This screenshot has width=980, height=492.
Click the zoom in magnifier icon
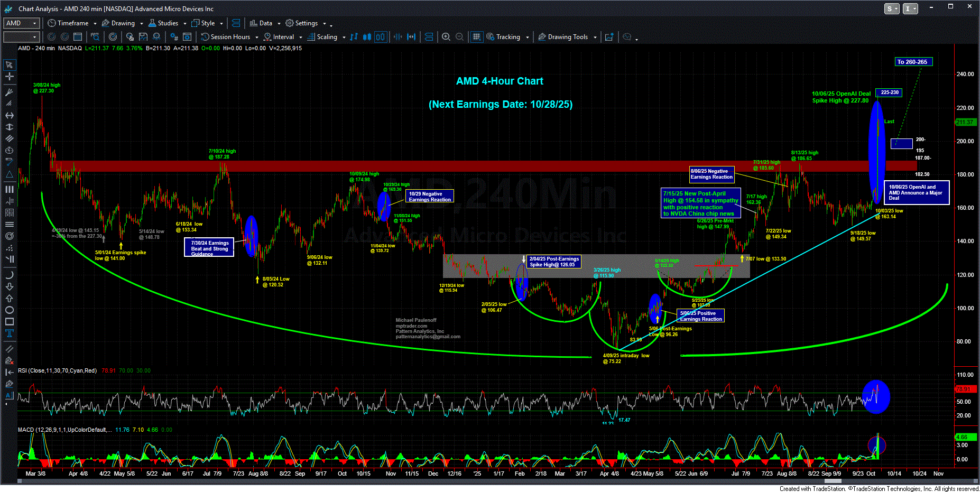pos(446,37)
